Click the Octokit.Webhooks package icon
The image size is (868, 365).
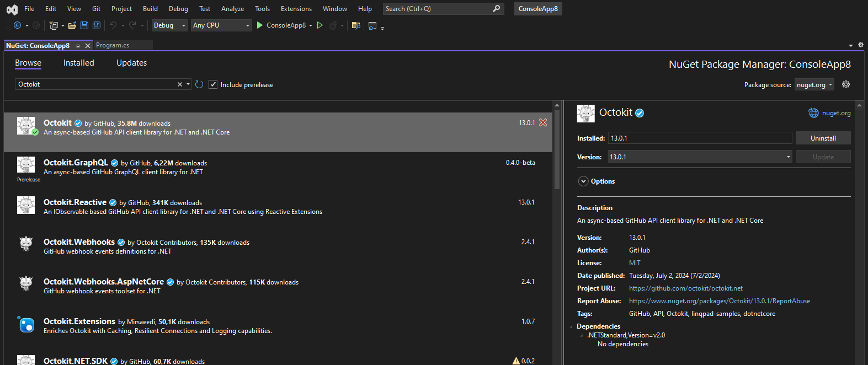click(x=26, y=243)
